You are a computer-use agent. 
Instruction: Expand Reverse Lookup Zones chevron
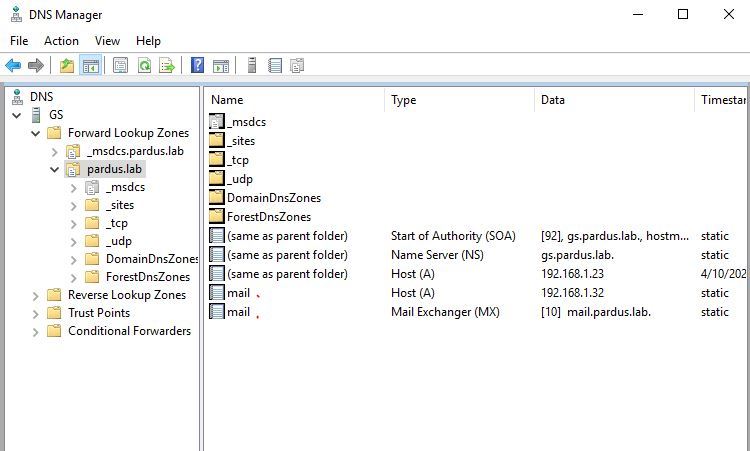click(x=35, y=296)
